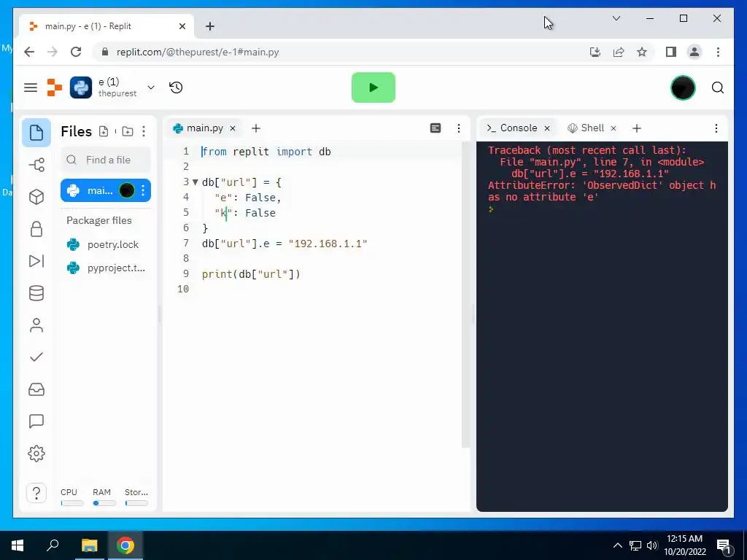The height and width of the screenshot is (560, 747).
Task: Open the repl history clock icon
Action: tap(176, 87)
